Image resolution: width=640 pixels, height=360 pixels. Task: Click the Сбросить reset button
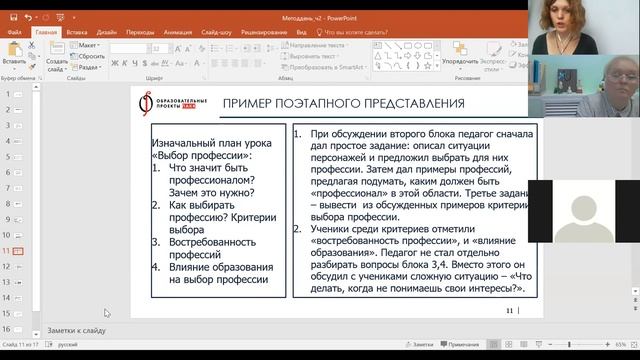click(x=87, y=56)
